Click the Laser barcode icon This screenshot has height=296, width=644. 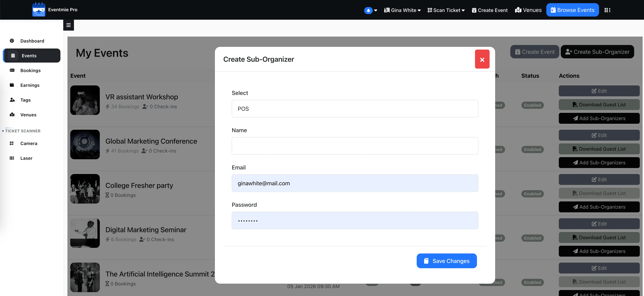pos(12,158)
